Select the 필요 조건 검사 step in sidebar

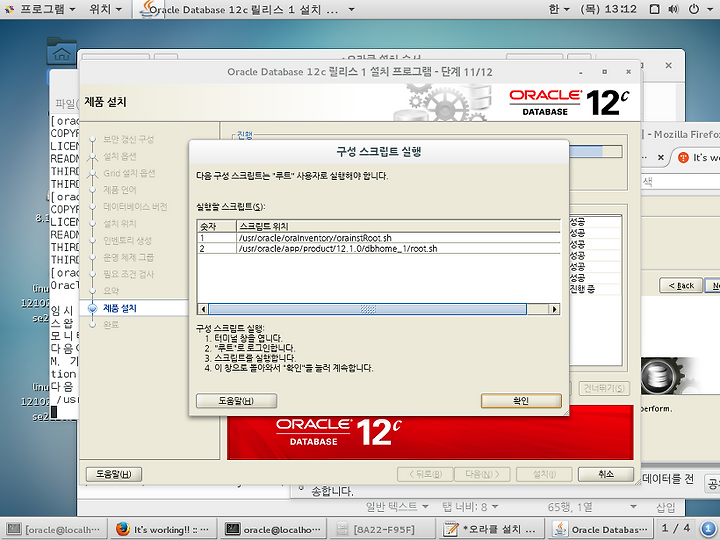(x=129, y=274)
